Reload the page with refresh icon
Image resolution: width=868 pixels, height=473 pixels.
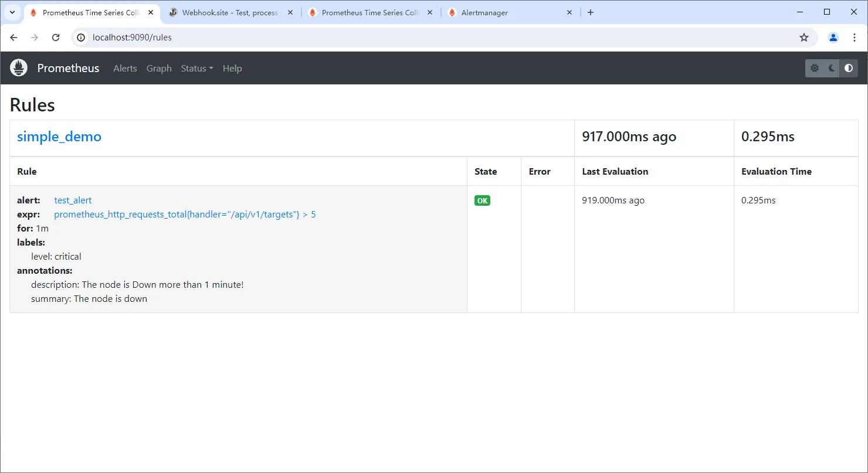coord(56,38)
